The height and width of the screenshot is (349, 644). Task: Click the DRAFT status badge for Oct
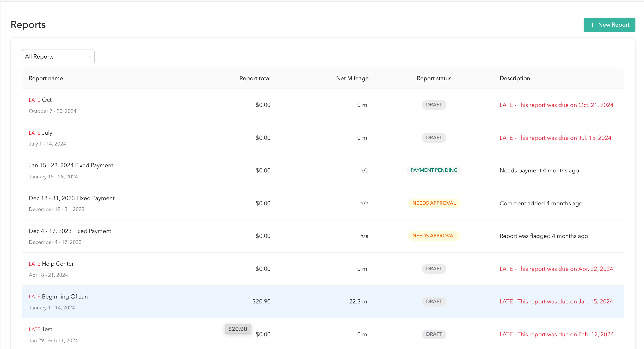(x=434, y=105)
